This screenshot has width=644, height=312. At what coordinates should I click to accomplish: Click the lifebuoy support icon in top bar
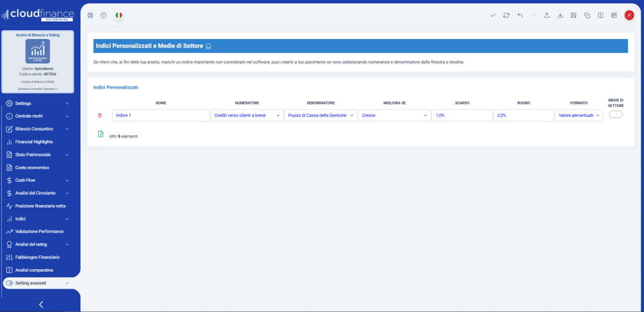(91, 15)
